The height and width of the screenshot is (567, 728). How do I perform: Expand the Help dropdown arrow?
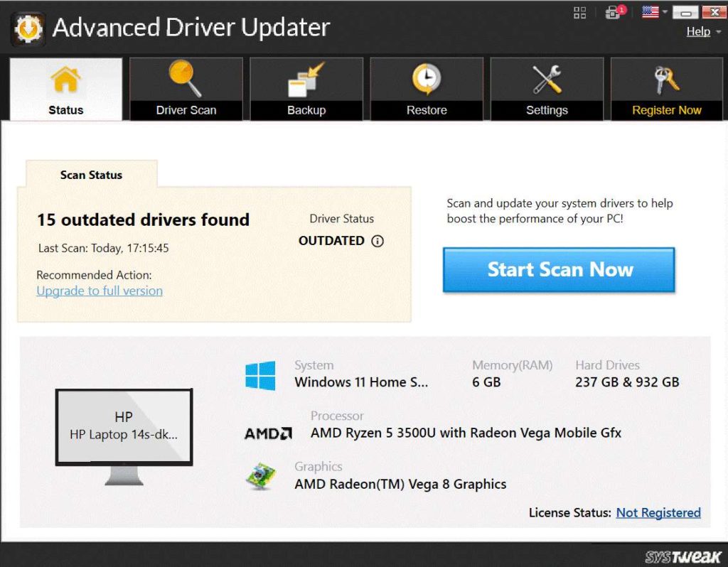(719, 32)
